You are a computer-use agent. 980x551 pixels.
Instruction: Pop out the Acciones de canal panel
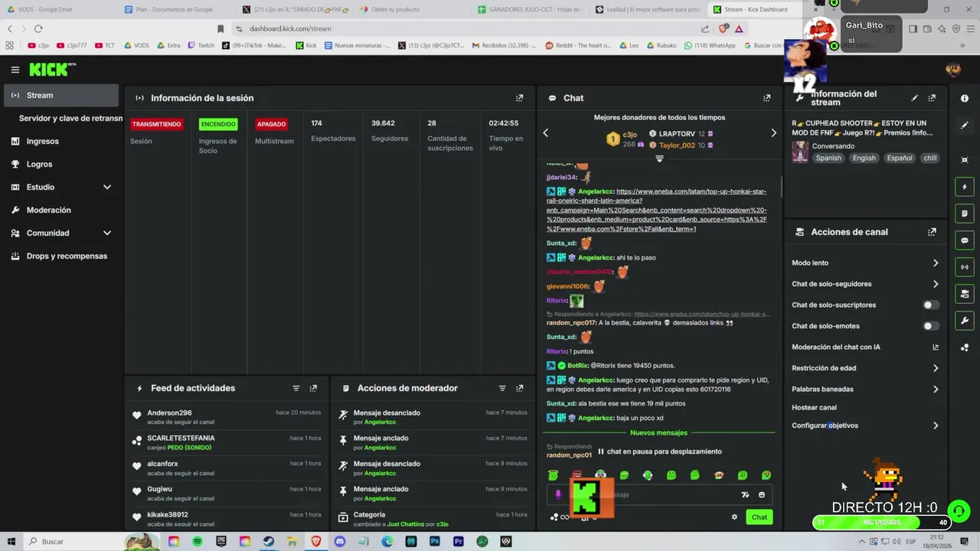932,232
